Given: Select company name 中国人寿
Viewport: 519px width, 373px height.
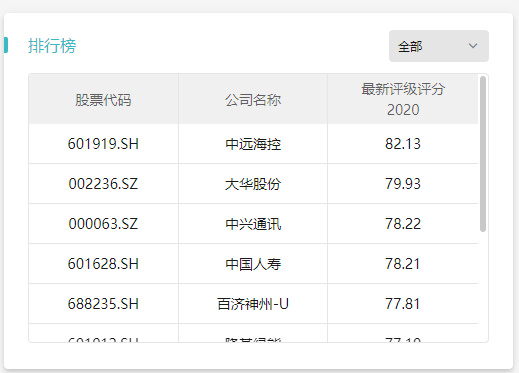Looking at the screenshot, I should (253, 264).
